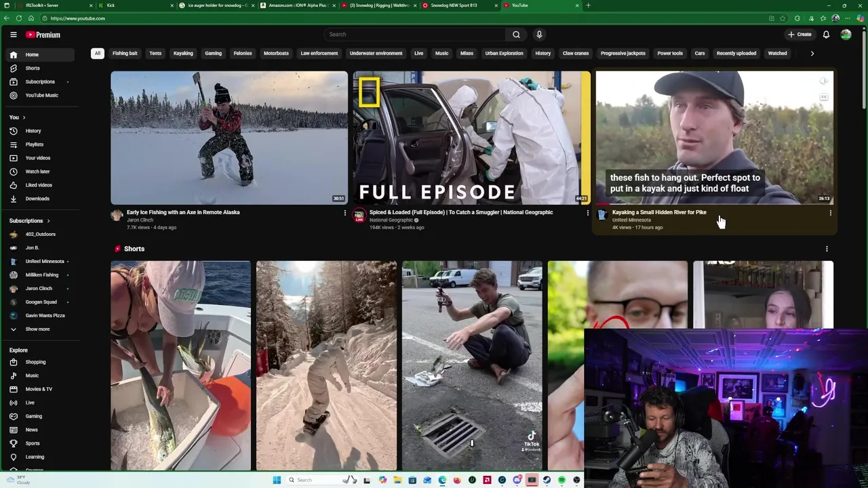Open the notifications bell
The height and width of the screenshot is (488, 868).
[826, 35]
